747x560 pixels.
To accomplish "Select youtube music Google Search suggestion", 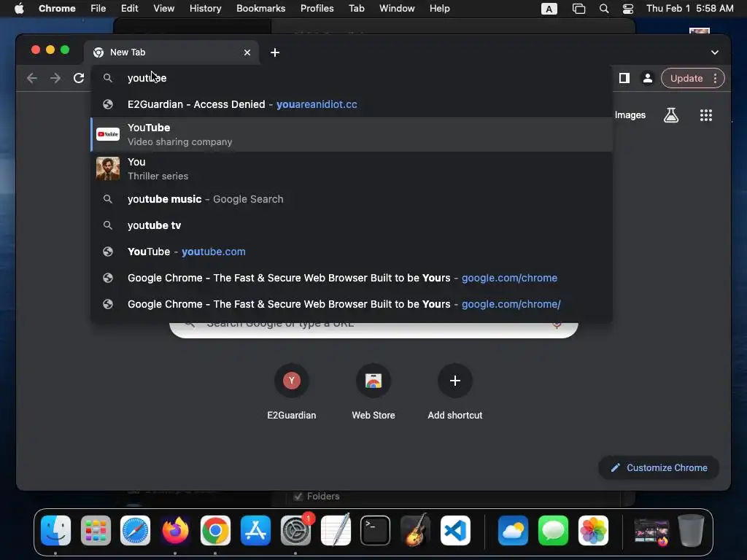I will (x=351, y=199).
